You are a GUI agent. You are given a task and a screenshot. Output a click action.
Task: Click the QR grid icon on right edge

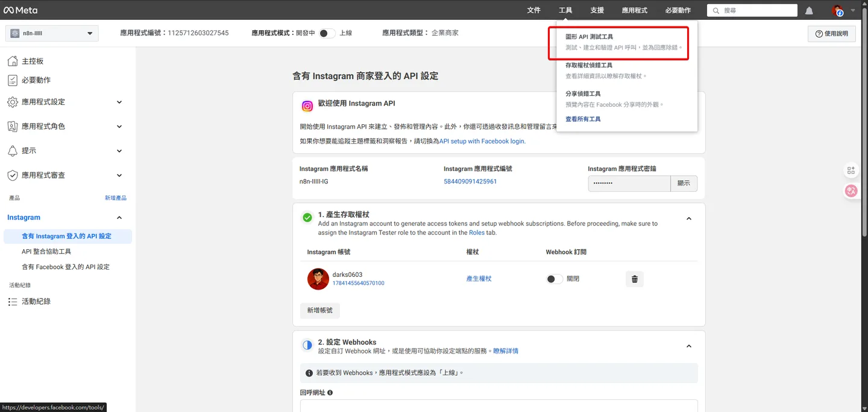coord(851,171)
